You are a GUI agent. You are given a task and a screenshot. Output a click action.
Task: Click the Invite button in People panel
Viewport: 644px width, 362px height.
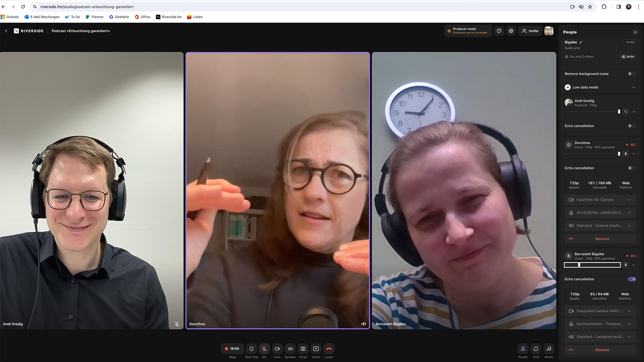pyautogui.click(x=628, y=56)
